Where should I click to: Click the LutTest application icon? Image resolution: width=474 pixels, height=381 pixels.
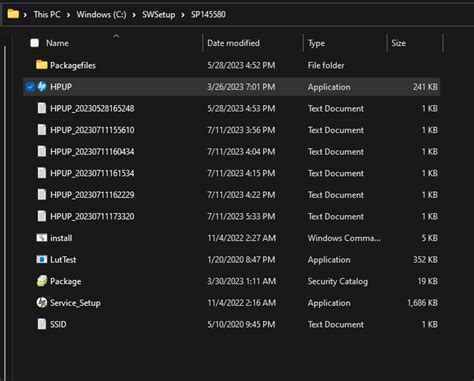click(42, 259)
